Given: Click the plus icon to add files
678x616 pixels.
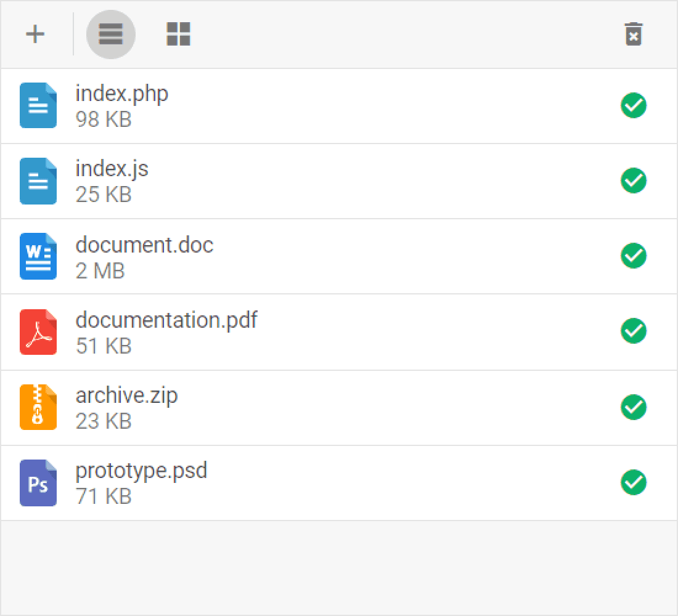Looking at the screenshot, I should (x=35, y=34).
